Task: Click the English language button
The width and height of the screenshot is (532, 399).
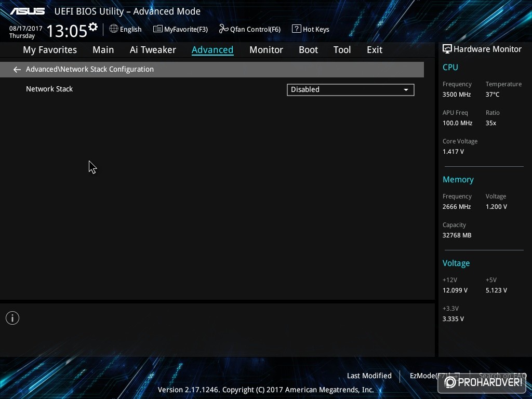Action: [x=130, y=30]
